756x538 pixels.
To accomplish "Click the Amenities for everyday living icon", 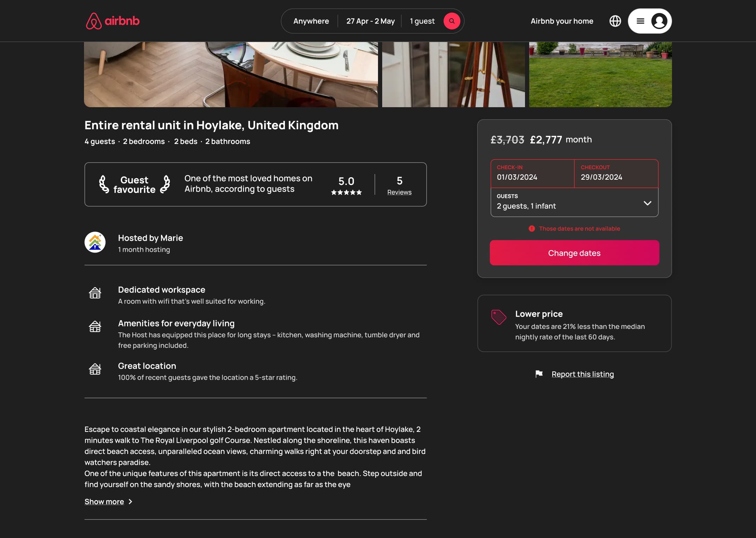I will tap(95, 326).
